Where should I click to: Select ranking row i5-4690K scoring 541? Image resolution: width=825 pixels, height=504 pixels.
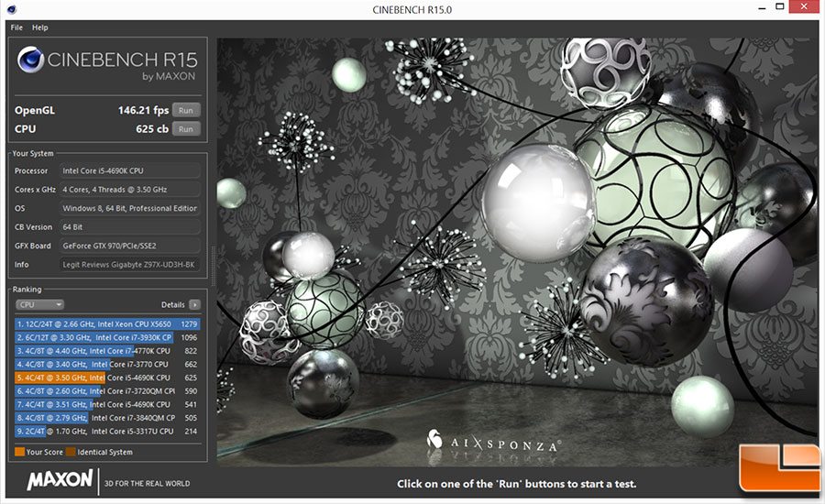coord(107,404)
